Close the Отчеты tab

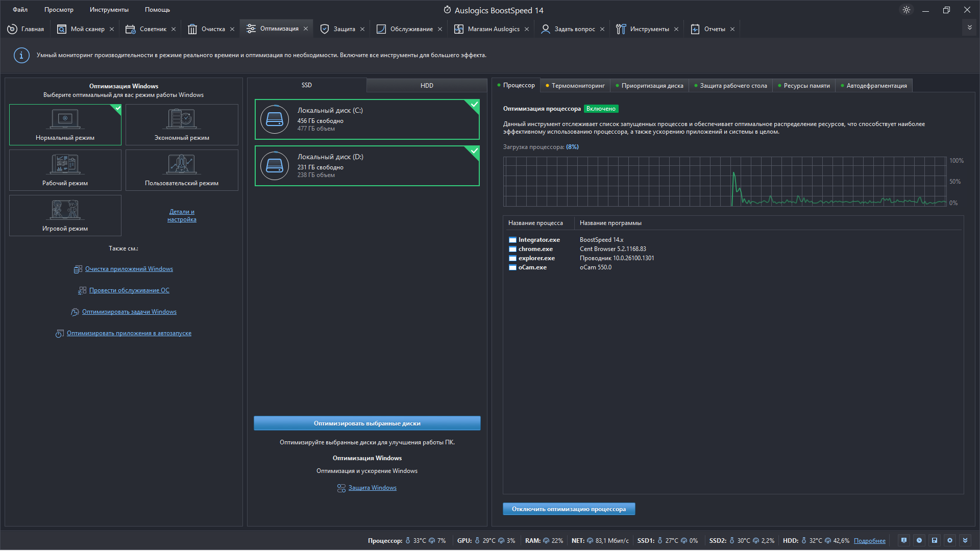[x=732, y=29]
